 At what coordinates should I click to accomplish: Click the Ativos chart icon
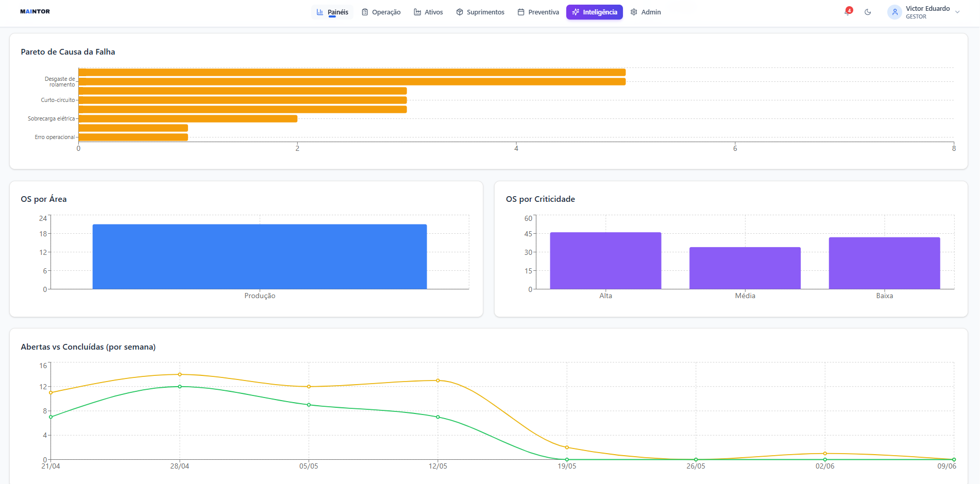(x=417, y=12)
